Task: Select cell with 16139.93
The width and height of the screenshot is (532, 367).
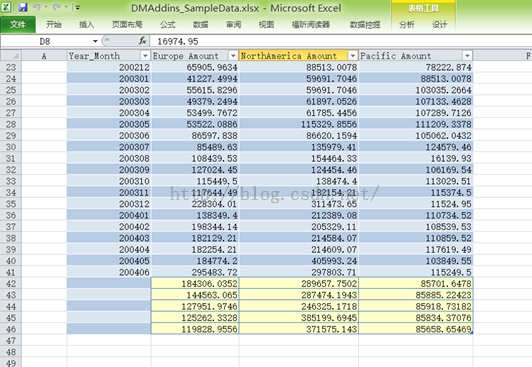Action: 416,158
